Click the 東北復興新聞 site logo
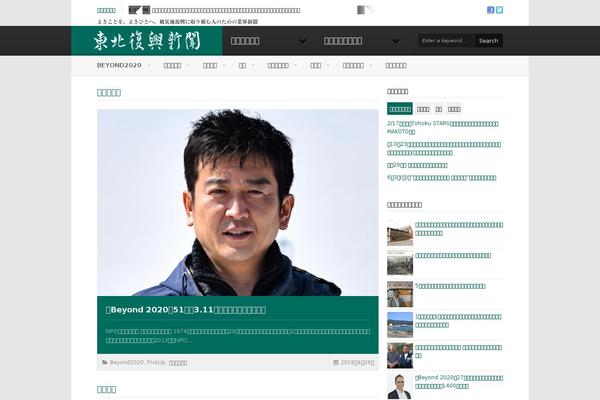 click(147, 41)
